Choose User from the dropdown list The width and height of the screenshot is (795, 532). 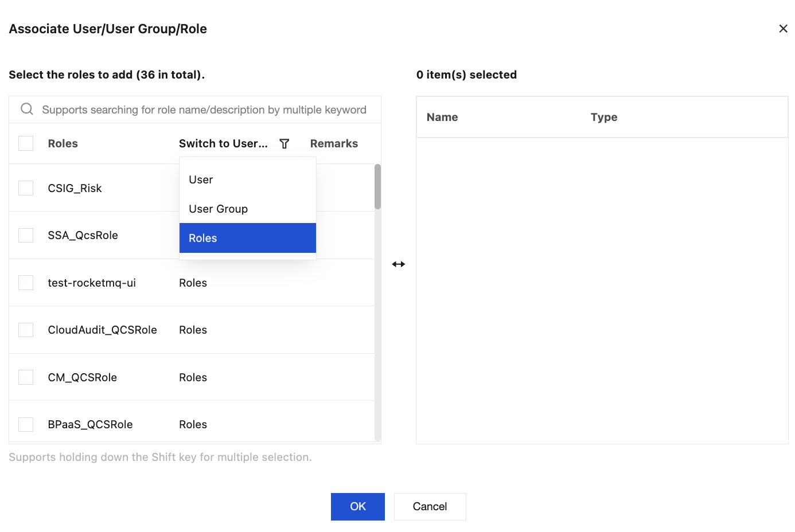[201, 180]
